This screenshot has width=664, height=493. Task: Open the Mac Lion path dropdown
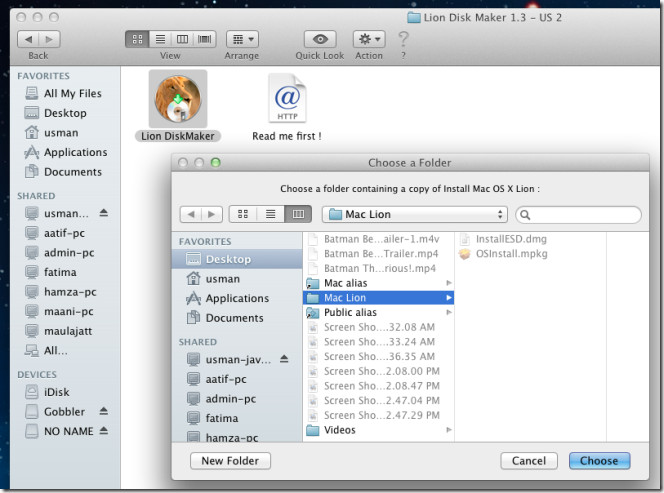(x=414, y=214)
